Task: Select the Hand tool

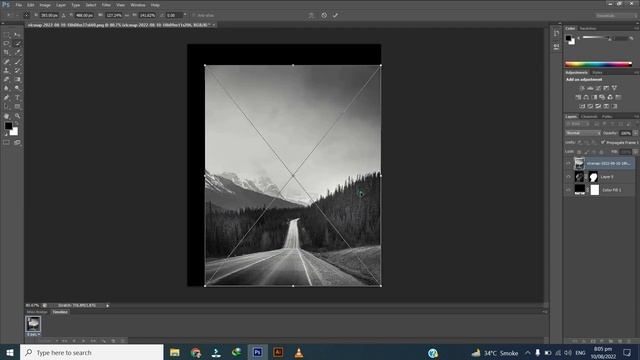Action: [7, 116]
